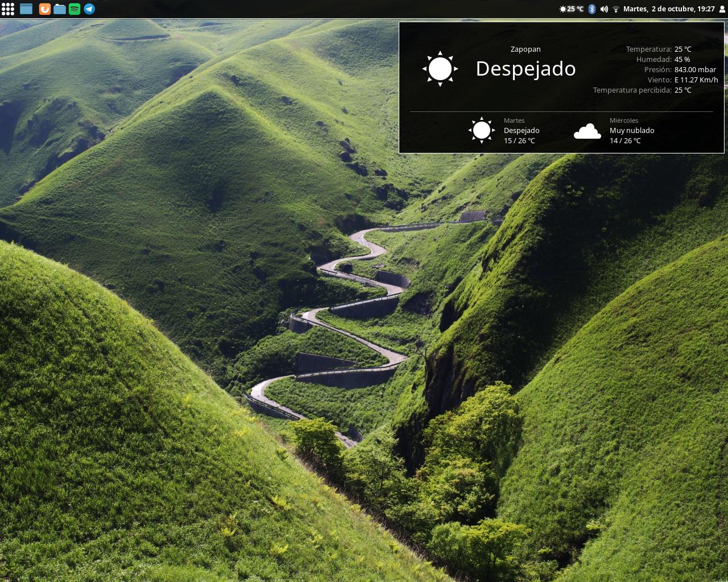Open Telegram from the panel
The width and height of the screenshot is (728, 582).
(x=89, y=9)
